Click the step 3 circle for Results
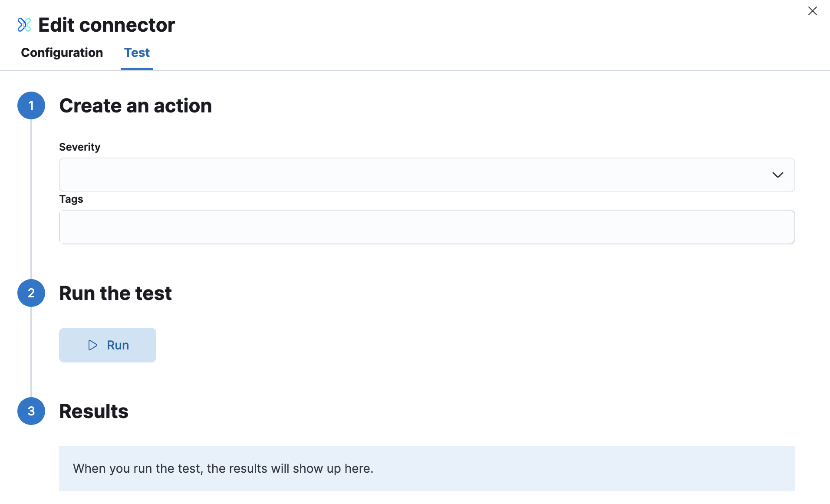 pos(31,411)
